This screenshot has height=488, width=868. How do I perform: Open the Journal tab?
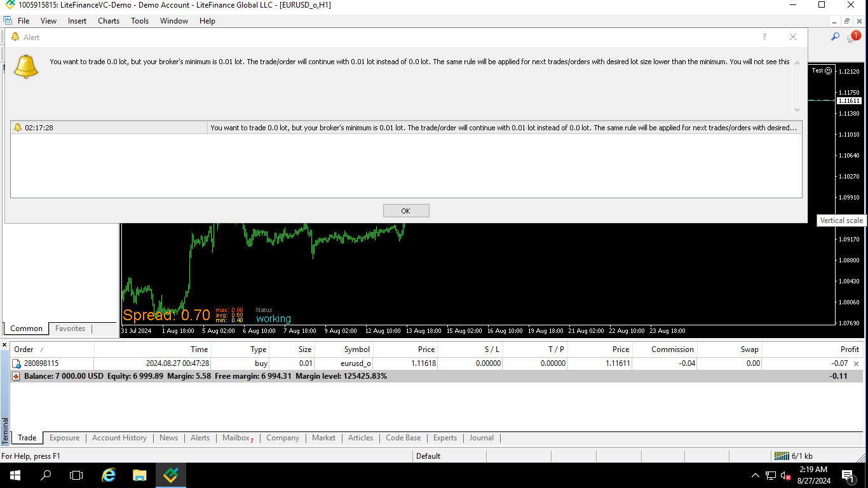[x=481, y=438]
